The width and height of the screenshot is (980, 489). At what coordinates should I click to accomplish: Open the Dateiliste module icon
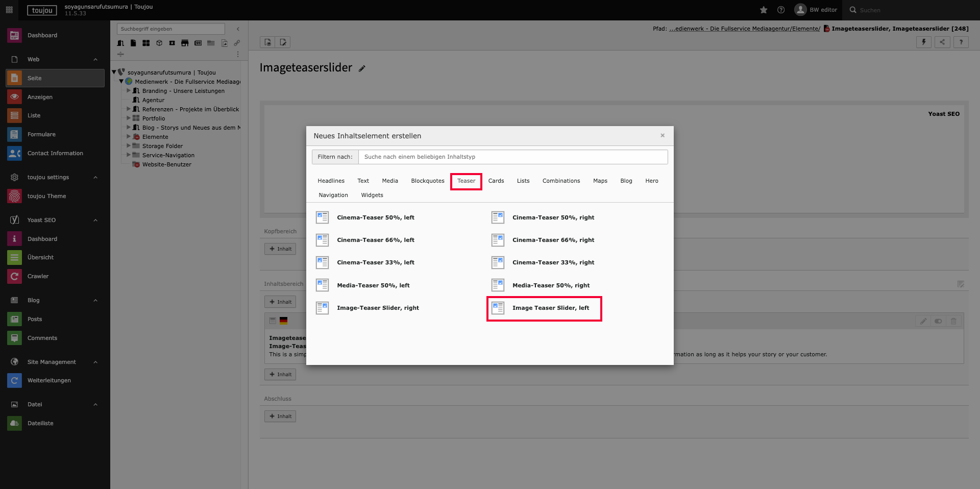[x=14, y=423]
